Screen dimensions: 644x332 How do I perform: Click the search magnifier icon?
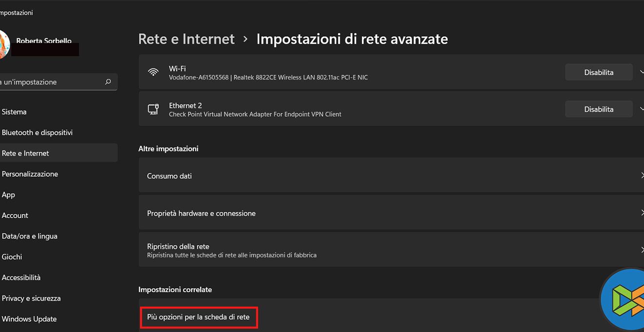coord(108,82)
